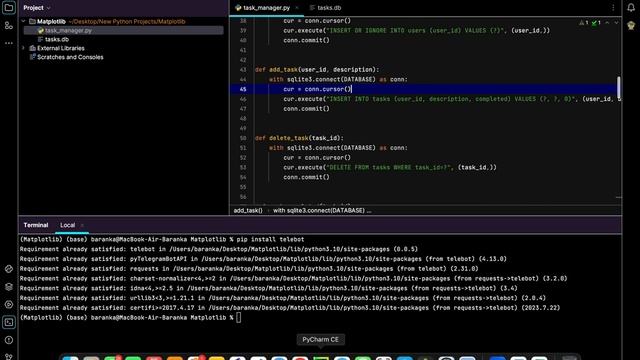This screenshot has height=360, width=640.
Task: Open the Problems tool window icon
Action: click(9, 340)
